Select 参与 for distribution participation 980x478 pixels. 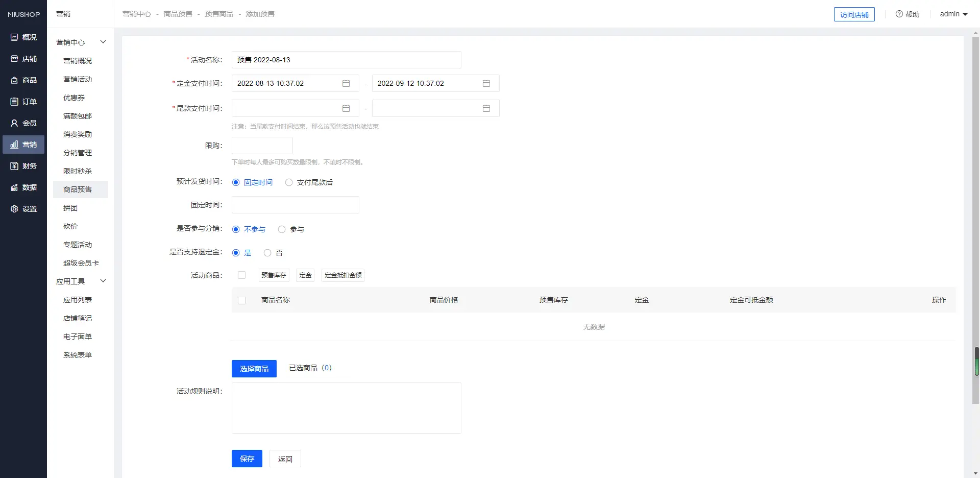click(x=282, y=229)
